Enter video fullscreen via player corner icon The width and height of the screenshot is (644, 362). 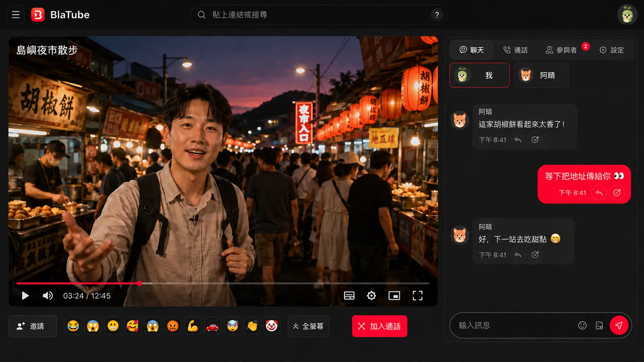click(x=417, y=296)
